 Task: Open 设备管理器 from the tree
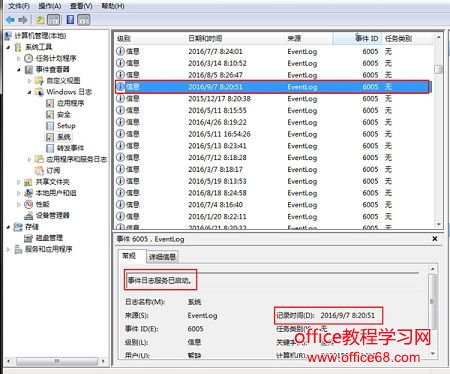(52, 215)
